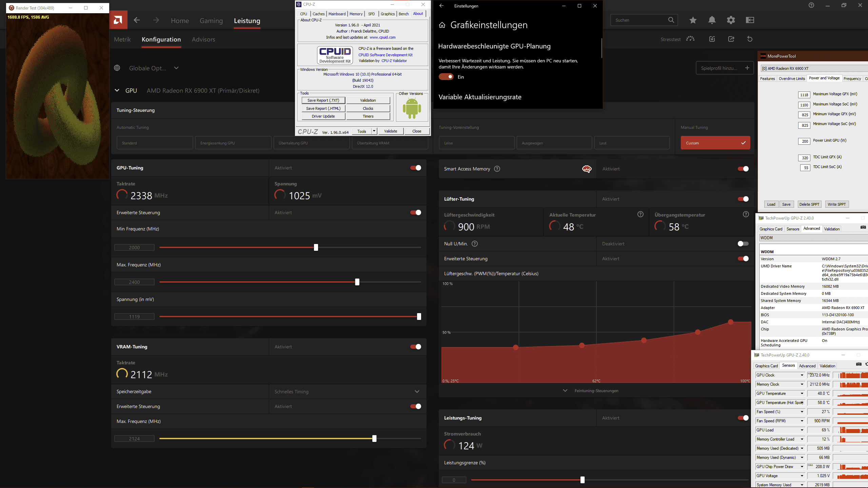Click Write SPPT button
Viewport: 868px width, 488px height.
click(836, 204)
